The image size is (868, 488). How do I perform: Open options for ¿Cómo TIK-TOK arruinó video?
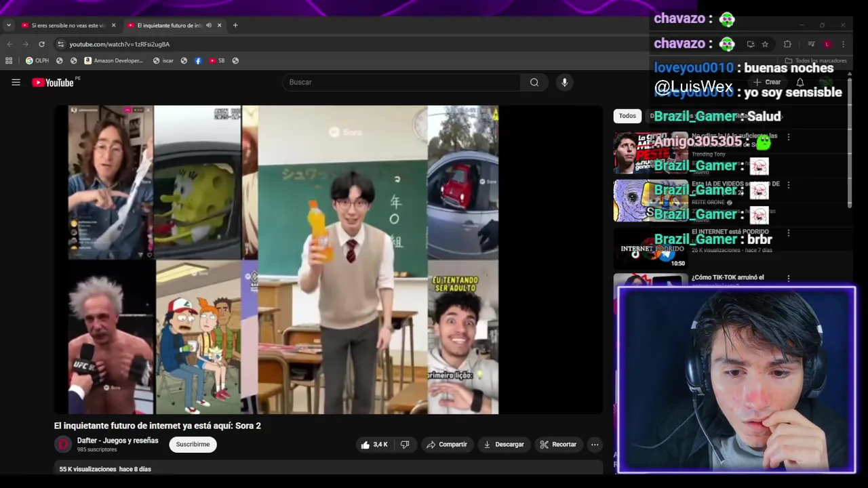coord(788,278)
